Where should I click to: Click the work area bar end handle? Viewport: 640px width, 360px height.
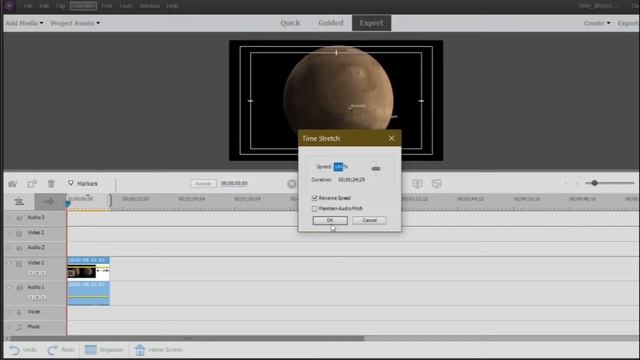110,201
